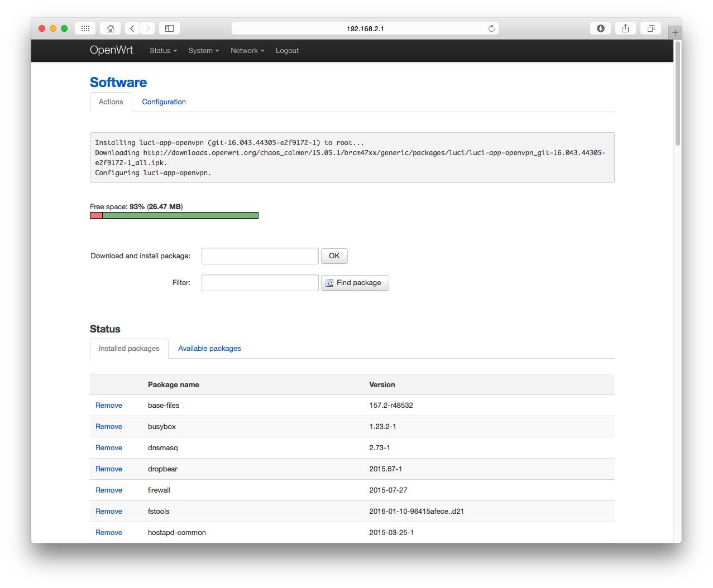Screen dimensions: 713x588
Task: Select the firewall version 2015-07-27
Action: 388,490
